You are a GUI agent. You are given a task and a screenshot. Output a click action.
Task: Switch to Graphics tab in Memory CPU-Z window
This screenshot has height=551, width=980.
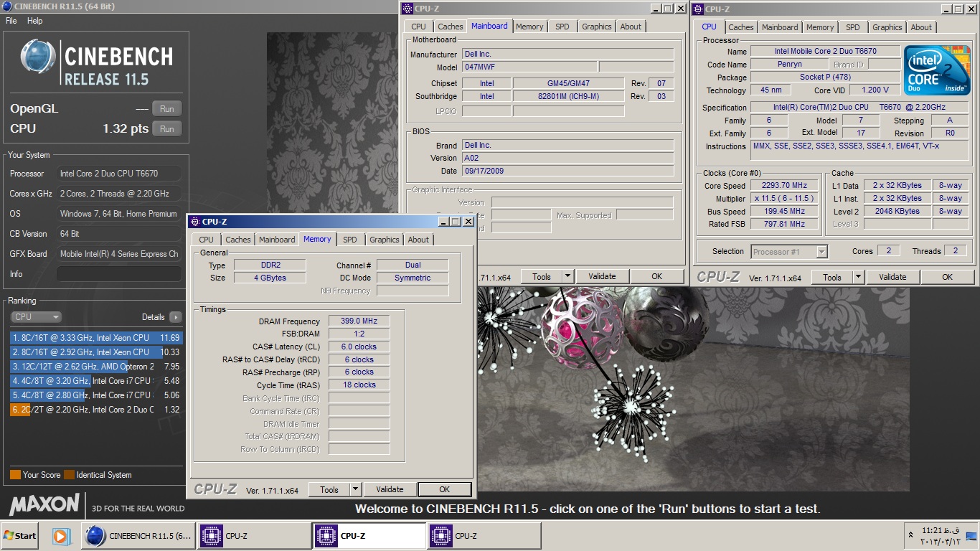(385, 240)
